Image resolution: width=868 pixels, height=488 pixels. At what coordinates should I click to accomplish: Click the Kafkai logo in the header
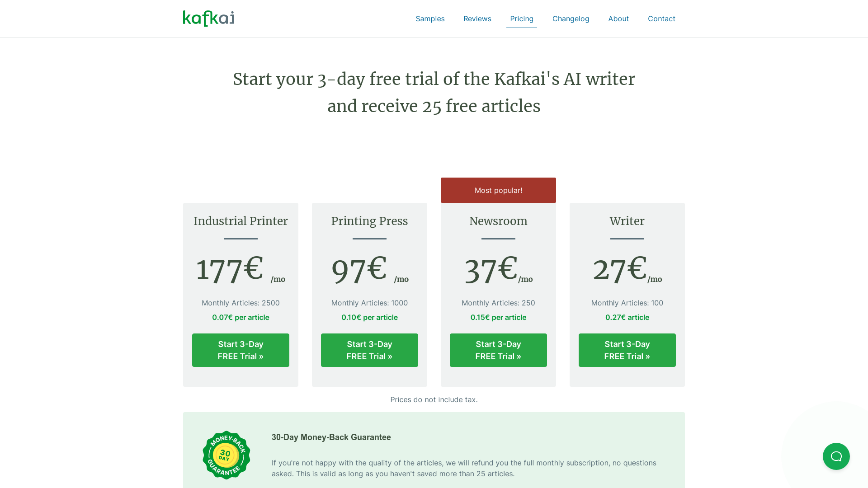pyautogui.click(x=209, y=19)
